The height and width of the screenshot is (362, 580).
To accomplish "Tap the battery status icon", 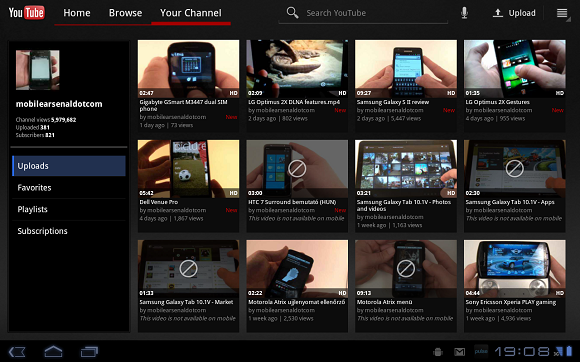I will click(x=569, y=351).
